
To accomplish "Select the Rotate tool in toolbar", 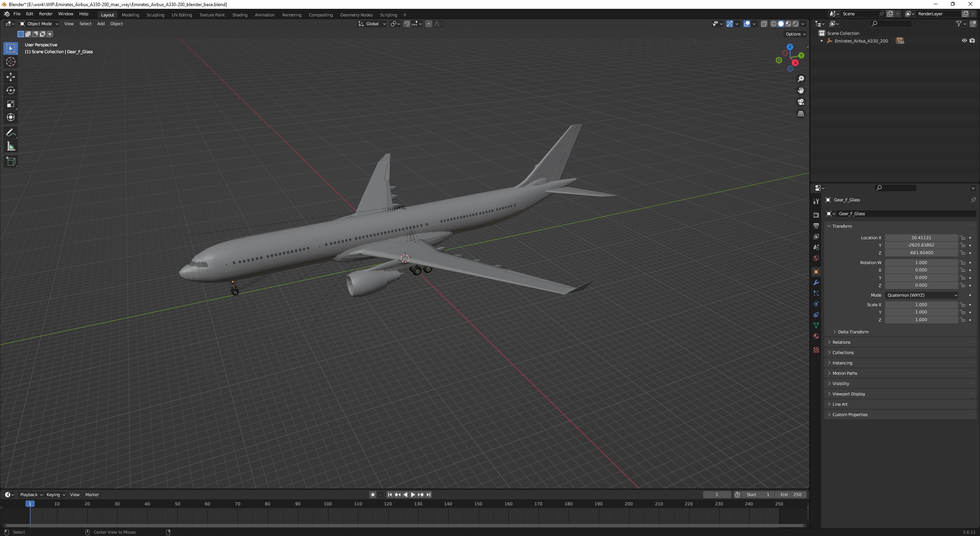I will [x=10, y=90].
